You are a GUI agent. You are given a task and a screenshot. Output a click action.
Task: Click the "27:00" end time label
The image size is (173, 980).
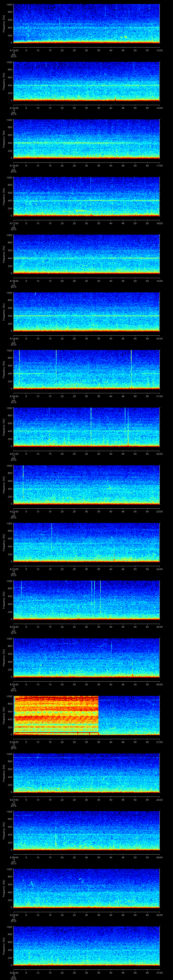pos(160,742)
